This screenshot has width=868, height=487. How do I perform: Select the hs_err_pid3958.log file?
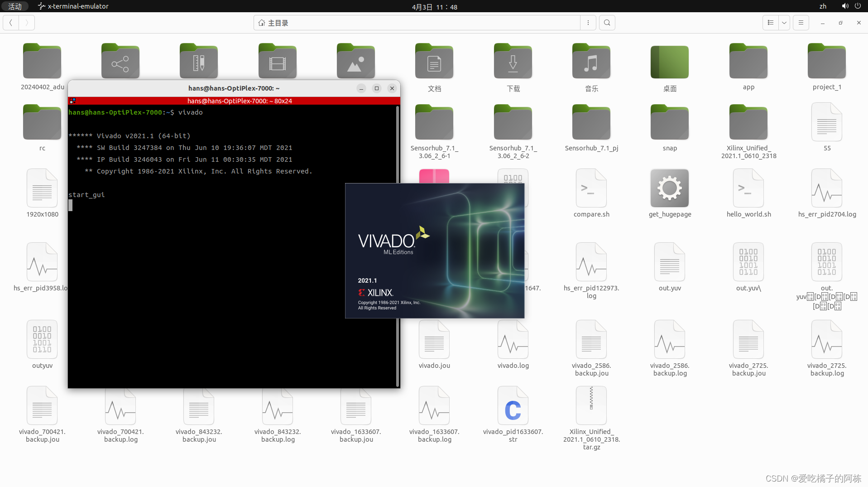pyautogui.click(x=42, y=262)
